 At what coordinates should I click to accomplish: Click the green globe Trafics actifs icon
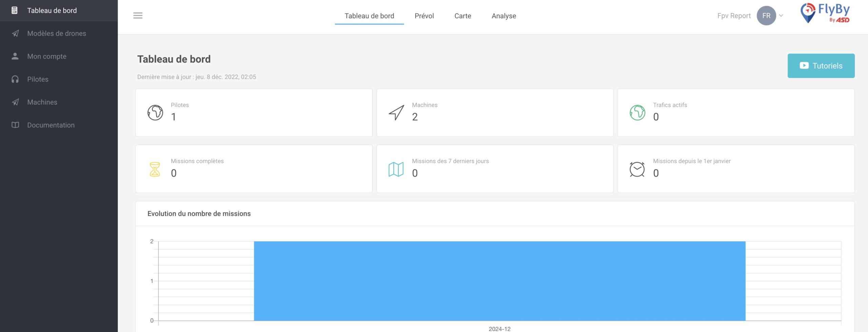click(637, 113)
